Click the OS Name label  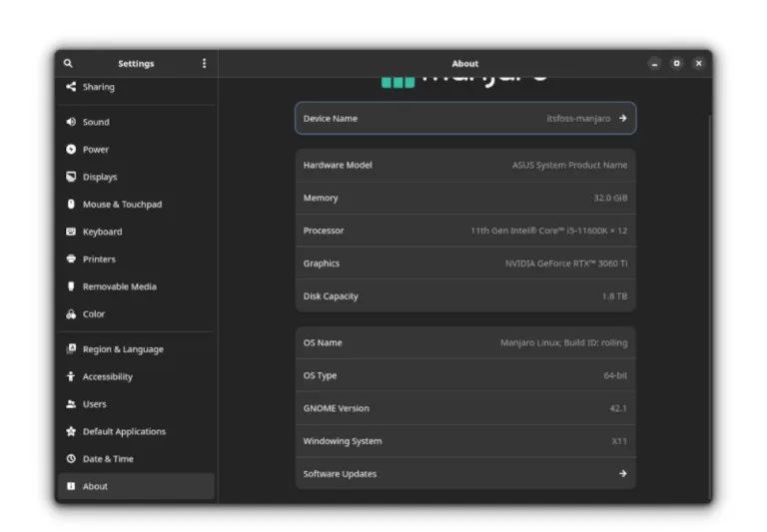click(x=323, y=342)
